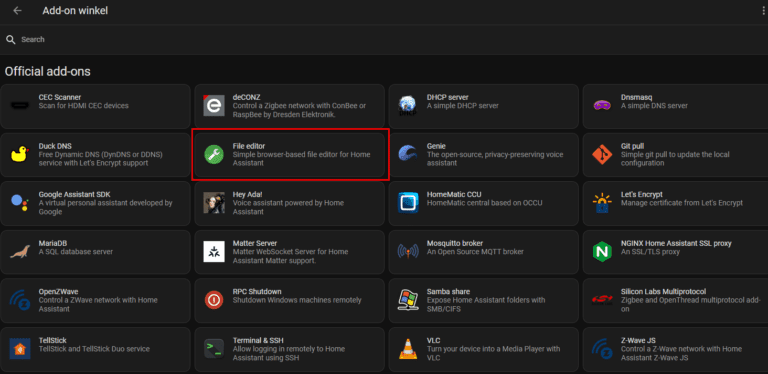This screenshot has width=768, height=374.
Task: Click the Genie wave icon
Action: pyautogui.click(x=408, y=154)
